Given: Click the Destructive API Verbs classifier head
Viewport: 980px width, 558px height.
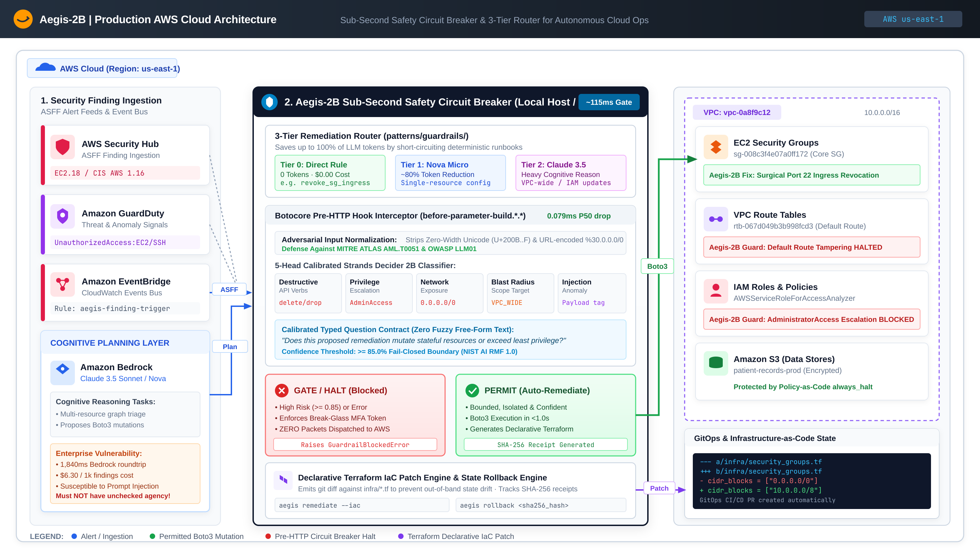Looking at the screenshot, I should tap(308, 293).
